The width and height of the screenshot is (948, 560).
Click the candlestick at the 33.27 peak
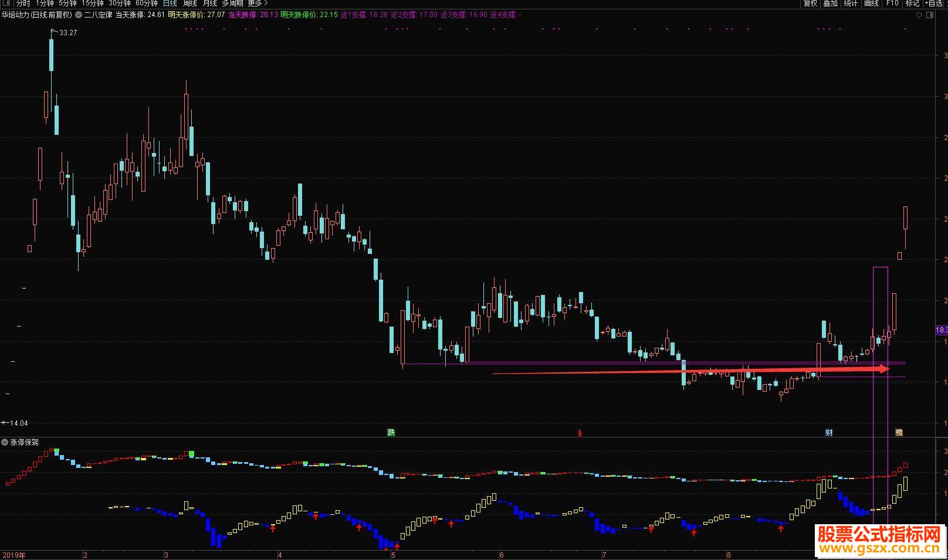click(52, 56)
